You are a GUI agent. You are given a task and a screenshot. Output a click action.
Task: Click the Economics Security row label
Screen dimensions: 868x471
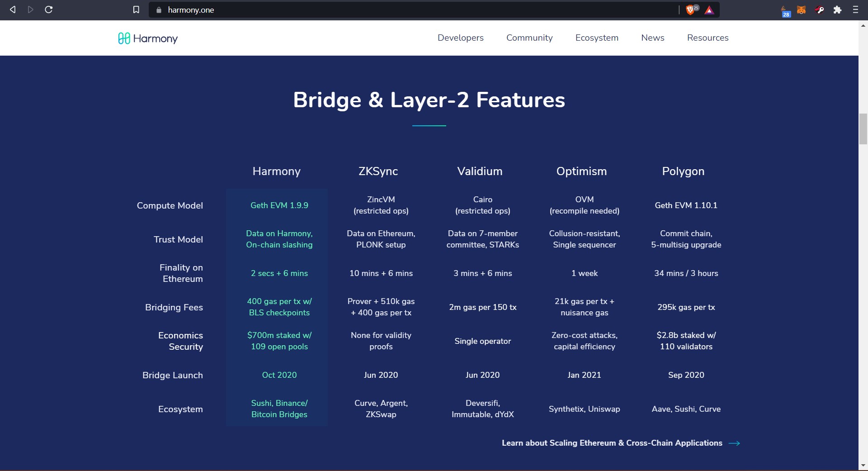pos(181,341)
